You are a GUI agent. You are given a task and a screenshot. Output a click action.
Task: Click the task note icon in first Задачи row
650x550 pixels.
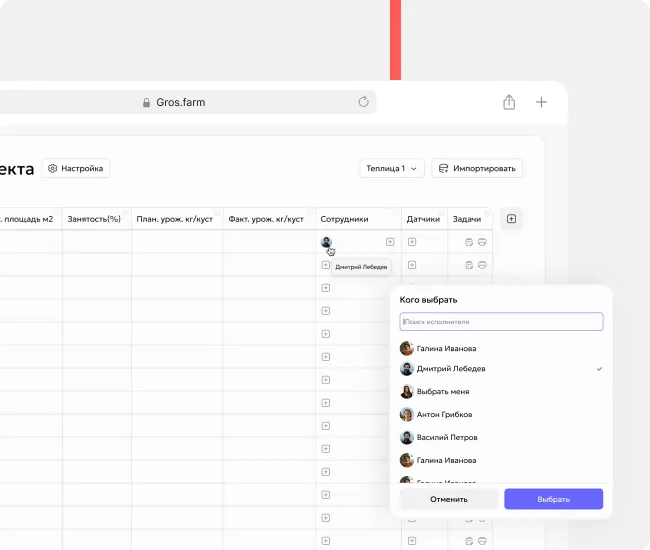click(468, 242)
